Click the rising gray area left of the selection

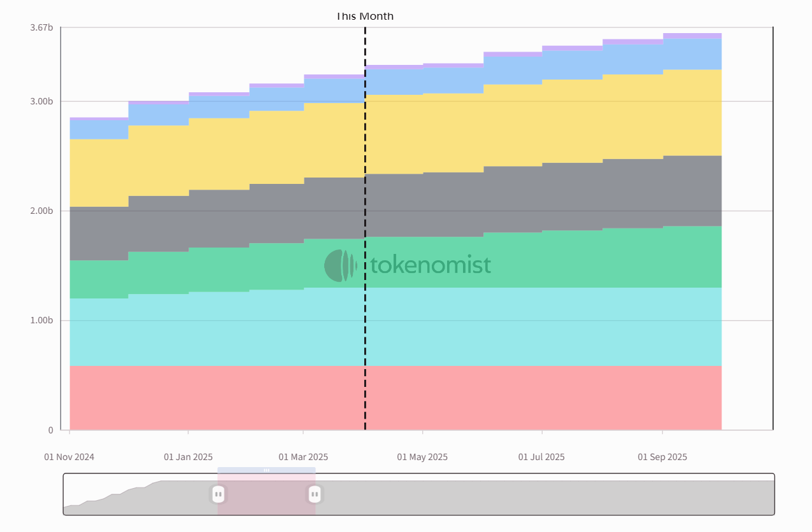[140, 500]
